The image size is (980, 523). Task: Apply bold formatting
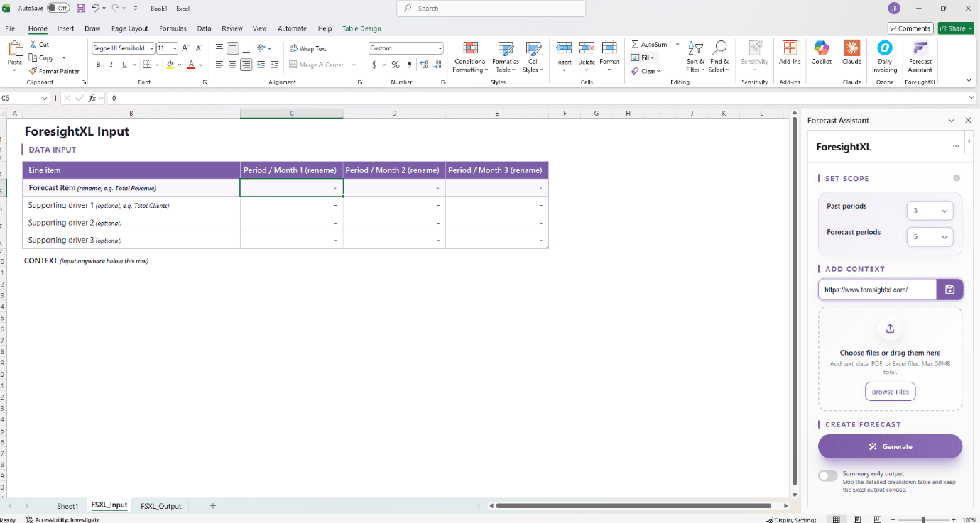click(x=98, y=65)
